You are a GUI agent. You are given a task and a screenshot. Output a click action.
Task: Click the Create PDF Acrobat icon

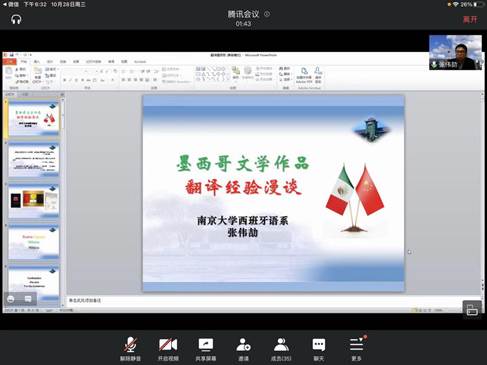point(304,75)
